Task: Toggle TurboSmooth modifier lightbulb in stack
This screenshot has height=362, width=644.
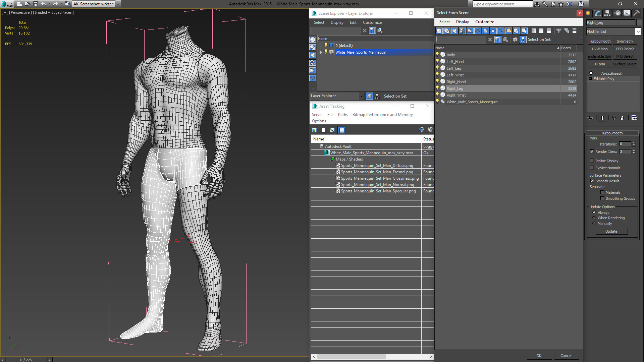Action: pos(591,73)
